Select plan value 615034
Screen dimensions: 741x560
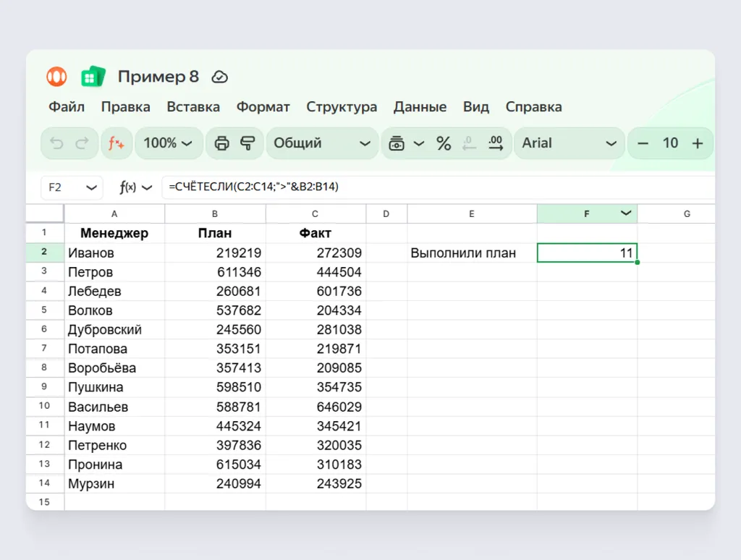215,464
